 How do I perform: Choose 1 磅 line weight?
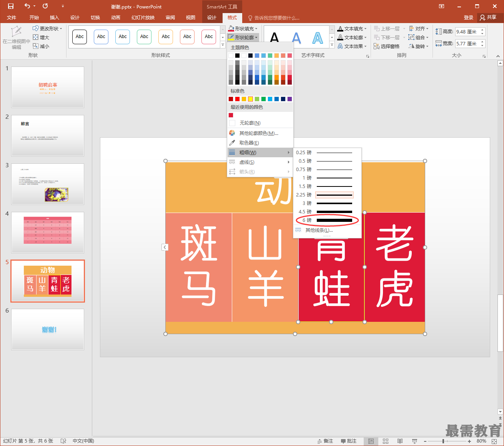327,178
